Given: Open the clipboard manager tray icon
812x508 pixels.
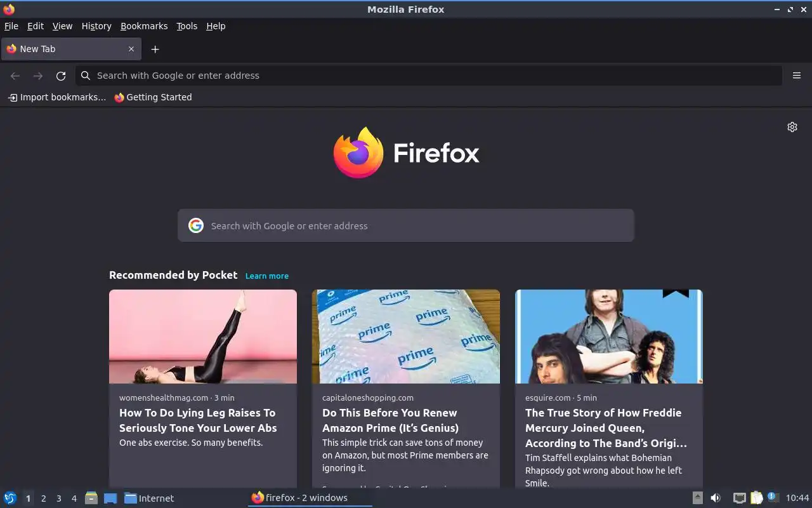Looking at the screenshot, I should click(x=756, y=498).
